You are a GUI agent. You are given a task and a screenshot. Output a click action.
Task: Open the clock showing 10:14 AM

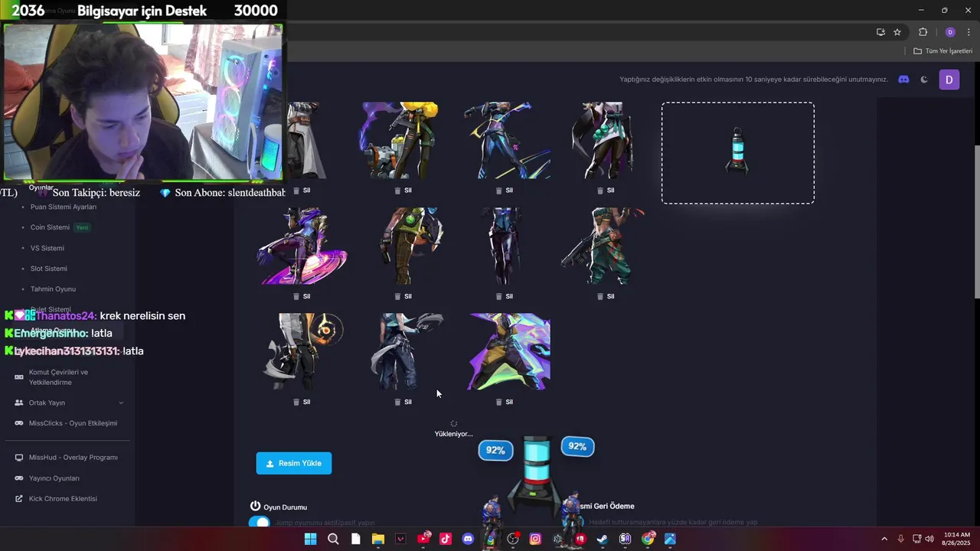point(957,539)
